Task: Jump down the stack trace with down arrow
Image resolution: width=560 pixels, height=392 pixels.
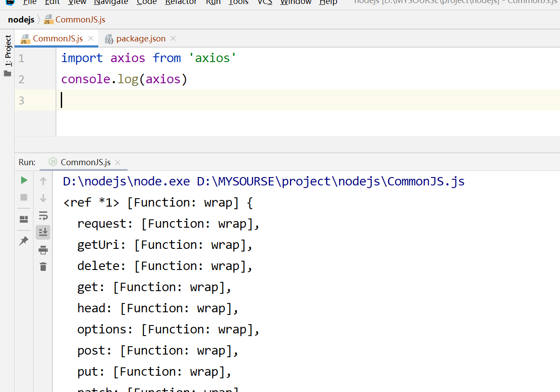Action: point(43,198)
